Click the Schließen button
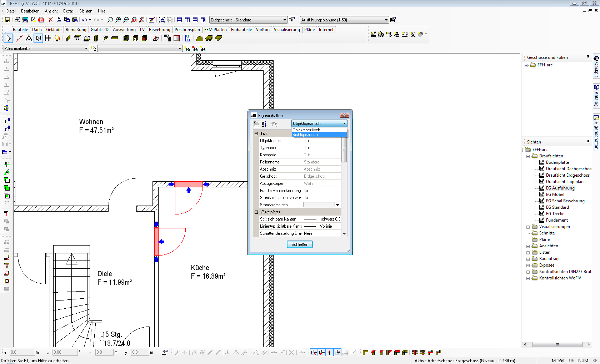The width and height of the screenshot is (600, 364). coord(300,244)
